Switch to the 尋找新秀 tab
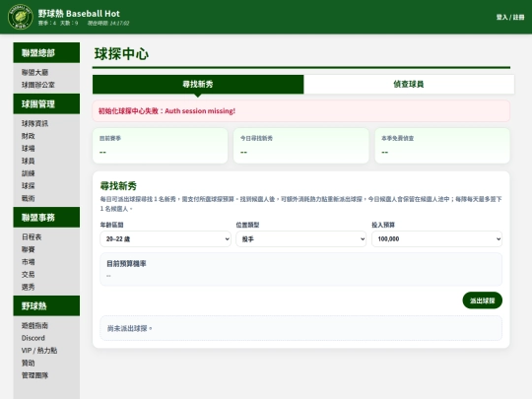 (198, 84)
